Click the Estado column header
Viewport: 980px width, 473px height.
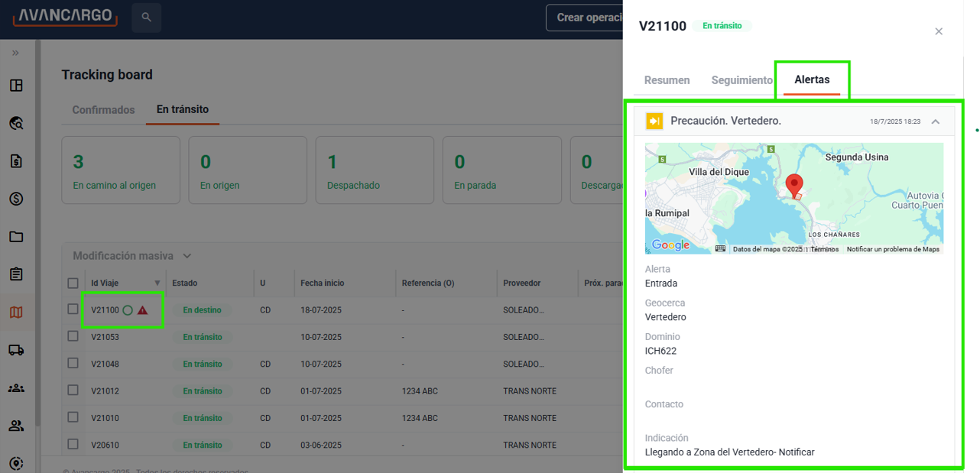184,283
